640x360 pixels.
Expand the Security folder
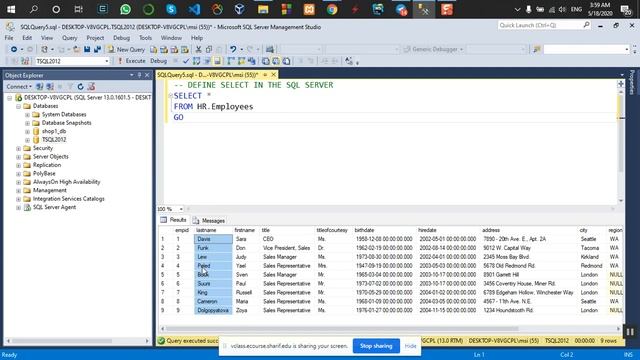18,148
